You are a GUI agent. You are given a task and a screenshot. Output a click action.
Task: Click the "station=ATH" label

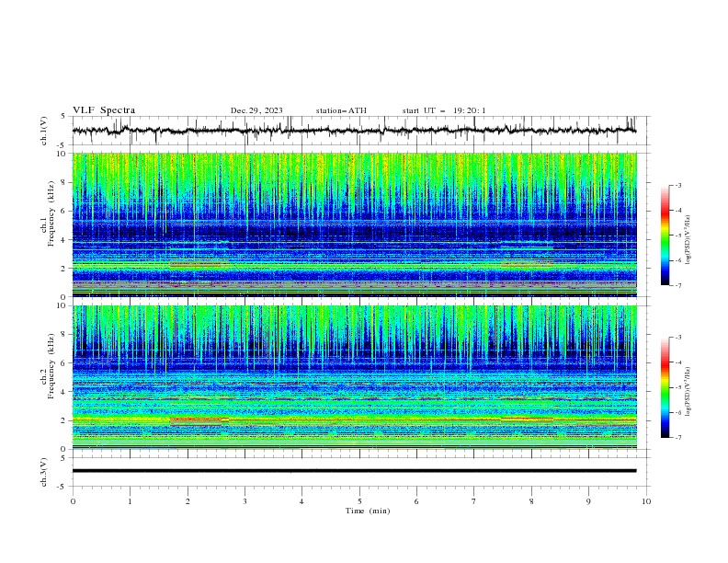coord(341,110)
